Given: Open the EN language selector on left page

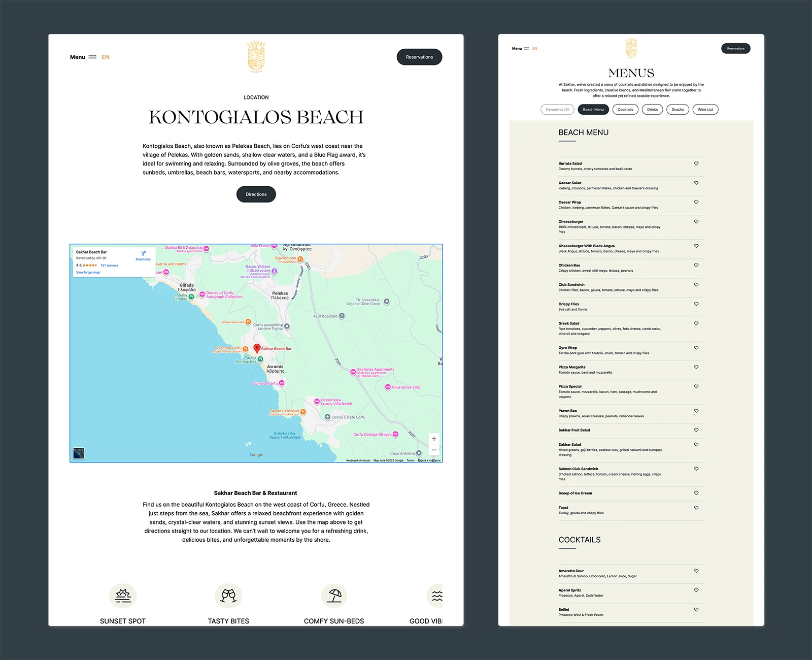Looking at the screenshot, I should pos(106,57).
